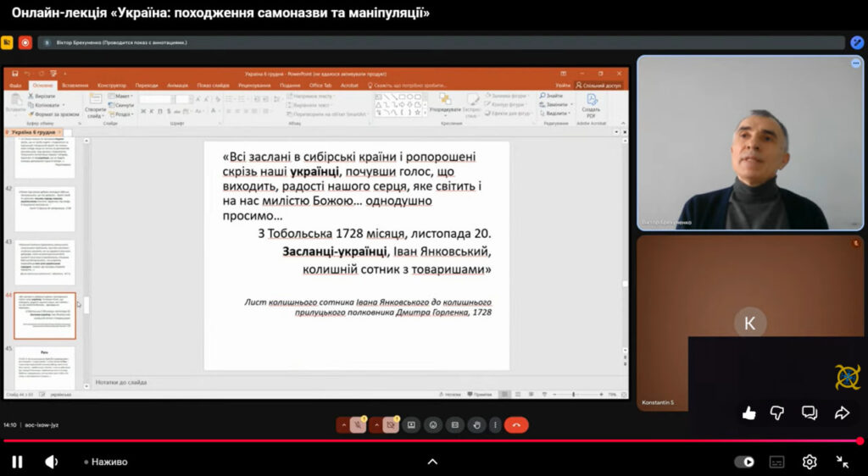Dislike the video with thumbs down
Viewport: 868px width, 476px height.
(777, 413)
